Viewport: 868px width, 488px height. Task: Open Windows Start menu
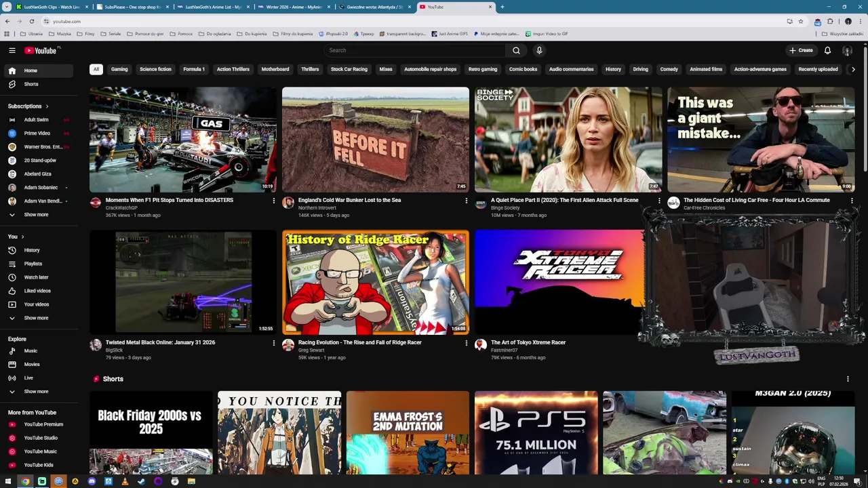[x=8, y=481]
